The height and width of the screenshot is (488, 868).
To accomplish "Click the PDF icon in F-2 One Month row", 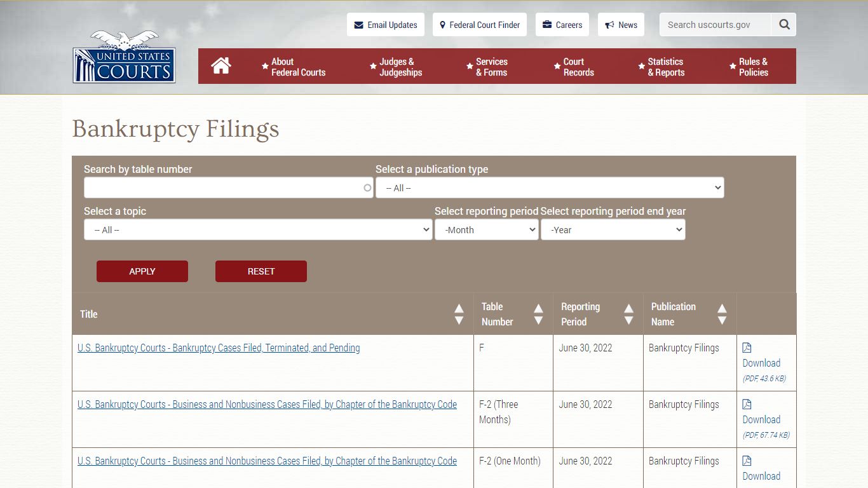I will pyautogui.click(x=747, y=461).
